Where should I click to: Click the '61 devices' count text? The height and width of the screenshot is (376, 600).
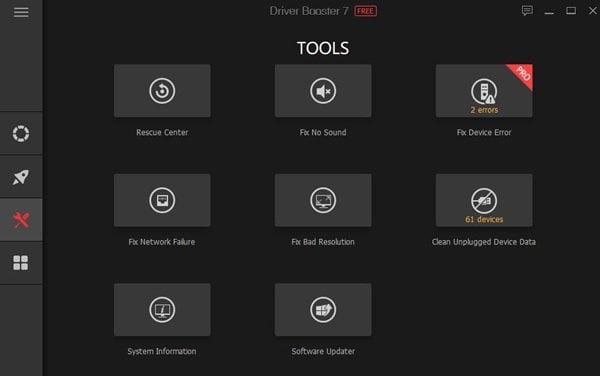(x=484, y=219)
